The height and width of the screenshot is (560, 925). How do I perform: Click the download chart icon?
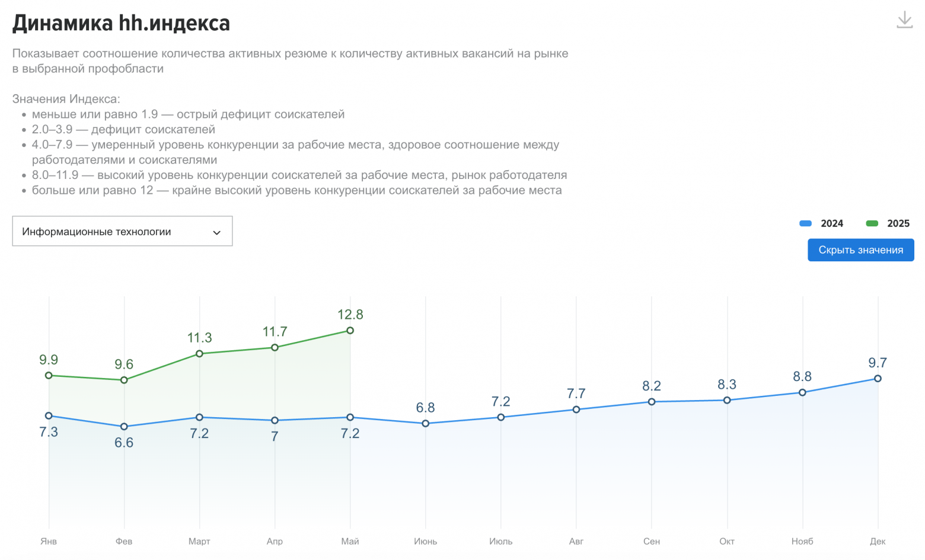coord(904,20)
